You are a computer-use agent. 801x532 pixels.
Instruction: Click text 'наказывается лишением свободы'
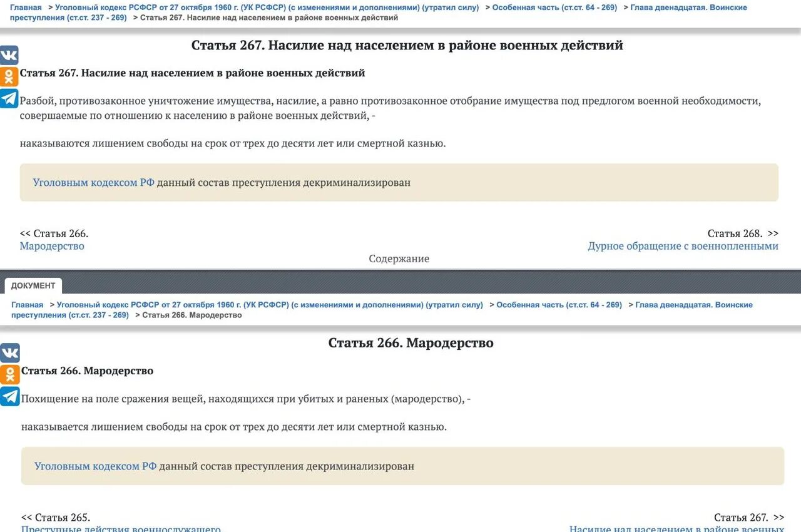pos(234,427)
